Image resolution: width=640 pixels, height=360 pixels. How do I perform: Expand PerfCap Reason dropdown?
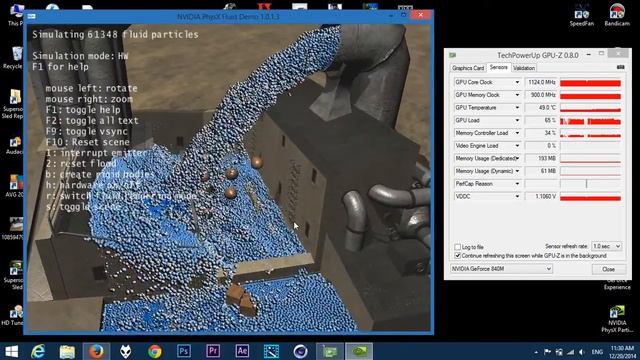click(x=517, y=183)
